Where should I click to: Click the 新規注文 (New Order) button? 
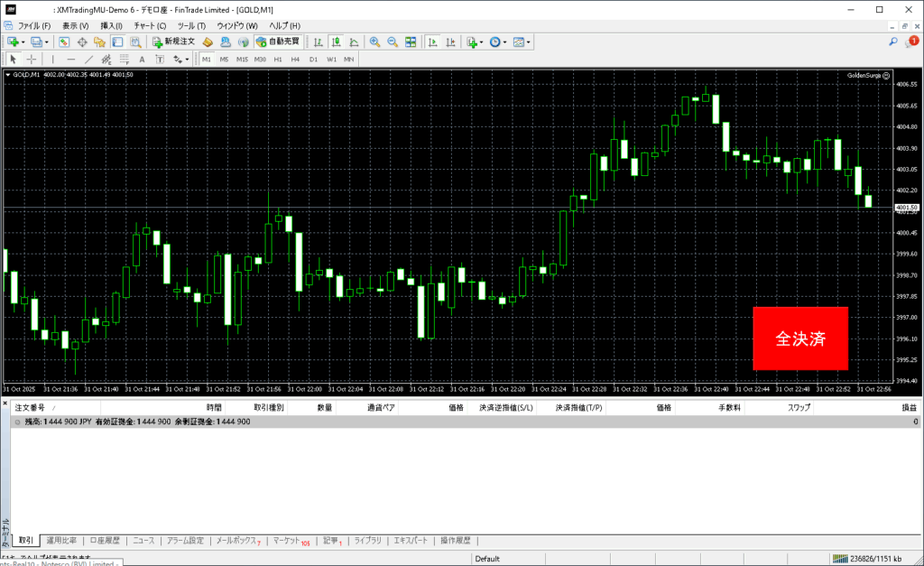(x=172, y=42)
